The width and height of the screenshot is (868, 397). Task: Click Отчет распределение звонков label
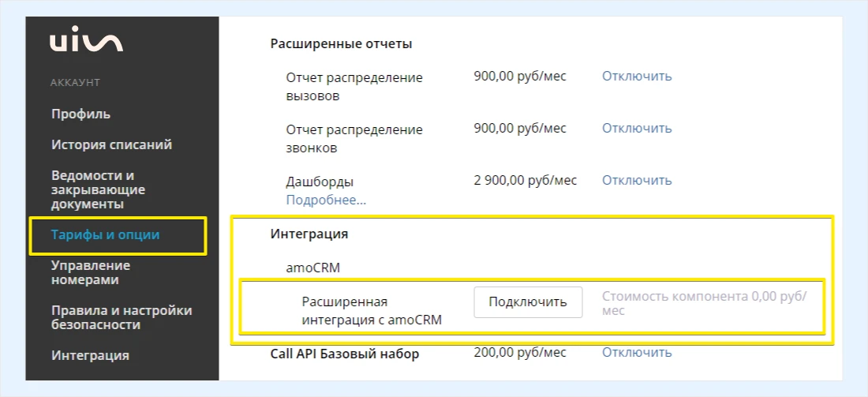354,139
